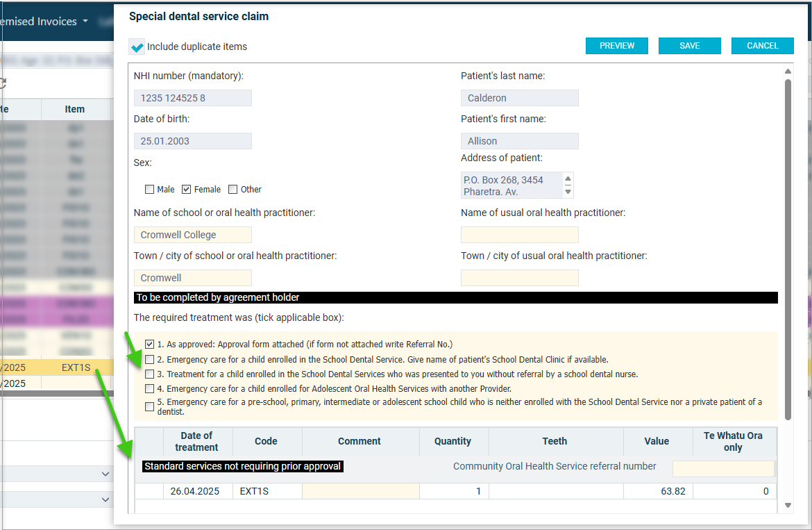Click the Te Whatu Ora only cell showing 0
Screen dimensions: 812x530
[734, 491]
